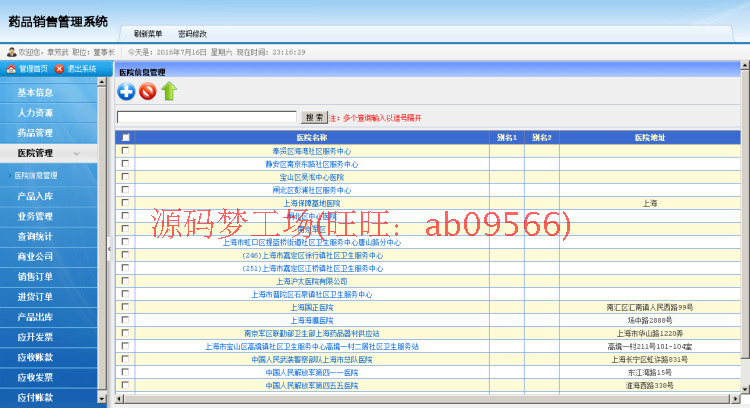Open the 应收发票 sidebar menu
The image size is (750, 408).
[x=35, y=377]
